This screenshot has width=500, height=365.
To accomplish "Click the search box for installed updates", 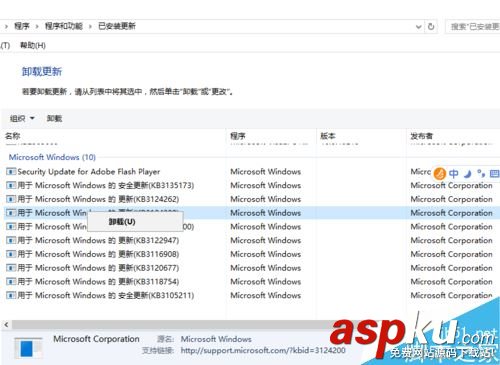I will [x=473, y=26].
